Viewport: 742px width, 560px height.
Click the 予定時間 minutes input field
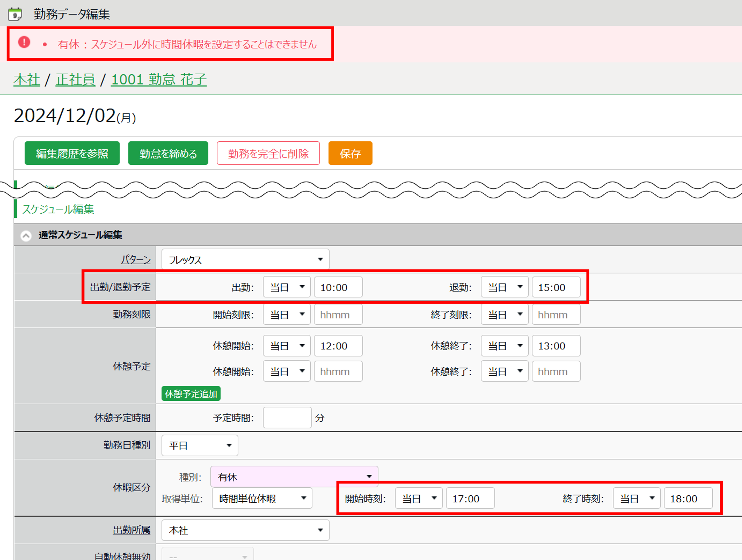[287, 417]
